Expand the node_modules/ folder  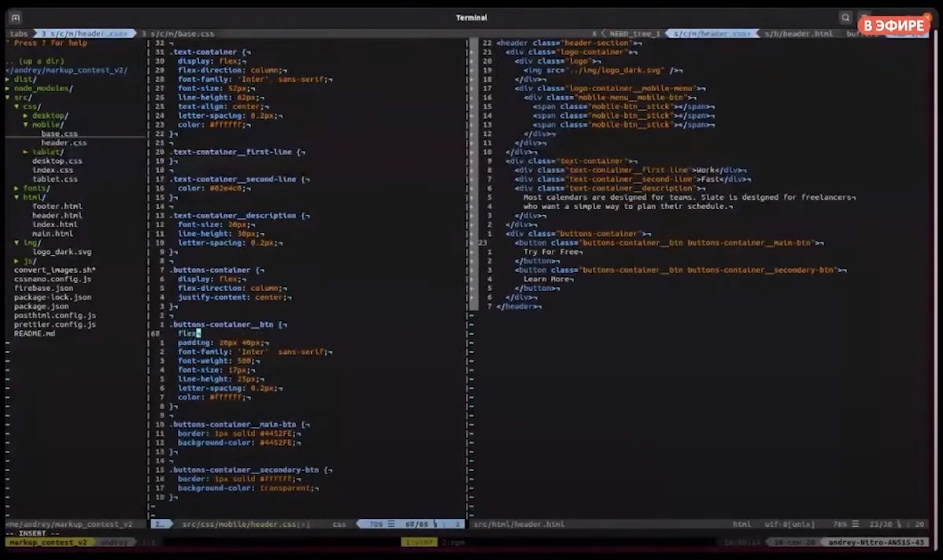tap(39, 88)
